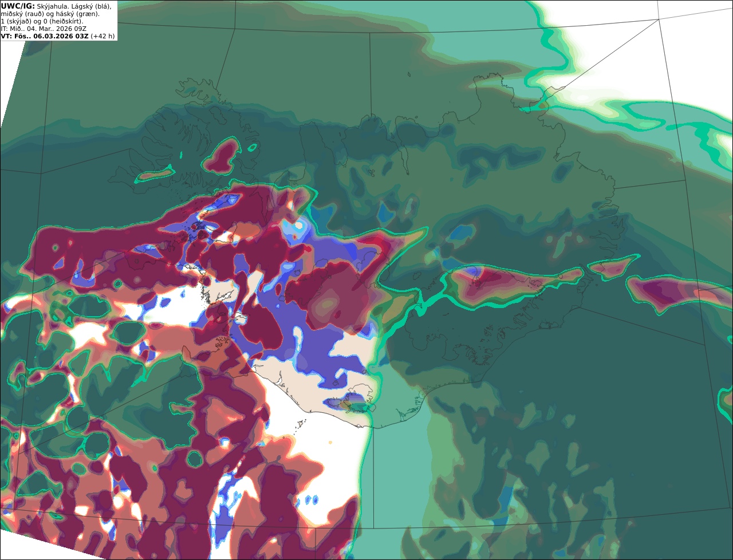Image resolution: width=733 pixels, height=560 pixels.
Task: Click the 'IT: Mið.. 04. Mar.. 2026 09Z' line
Action: tap(44, 29)
